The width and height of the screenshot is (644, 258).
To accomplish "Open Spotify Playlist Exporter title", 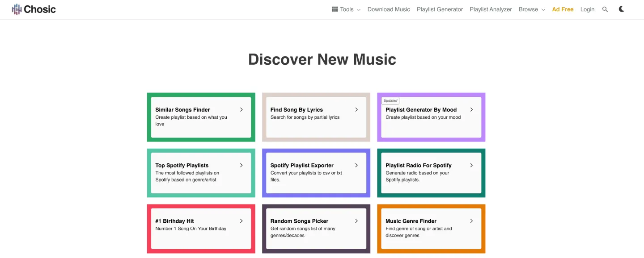I will pos(302,166).
